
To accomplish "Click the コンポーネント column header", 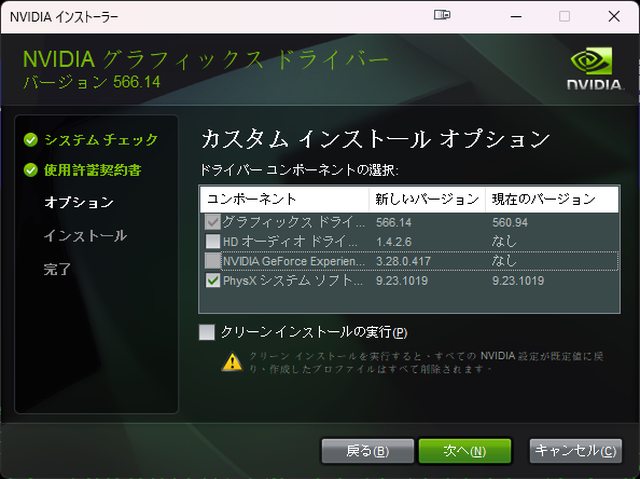I will tap(284, 199).
